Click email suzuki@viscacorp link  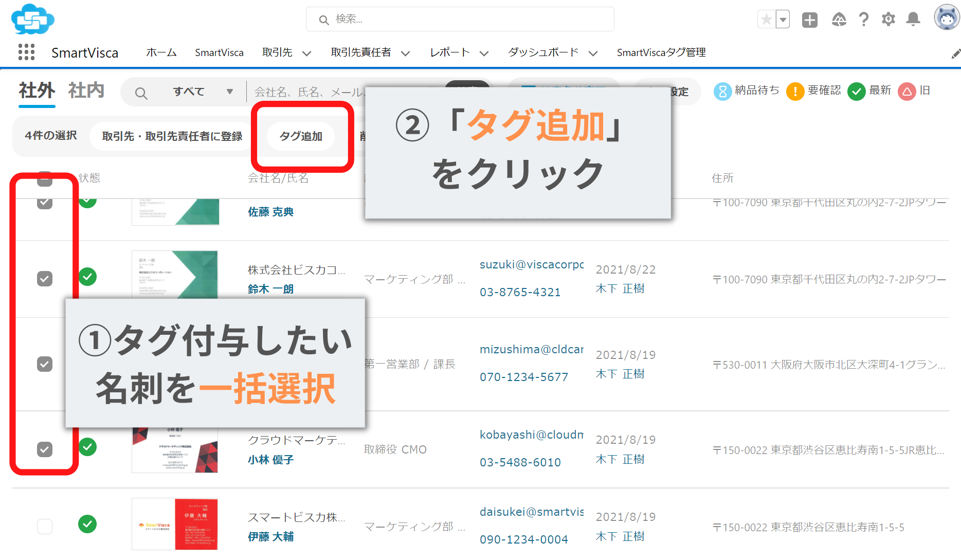coord(532,264)
